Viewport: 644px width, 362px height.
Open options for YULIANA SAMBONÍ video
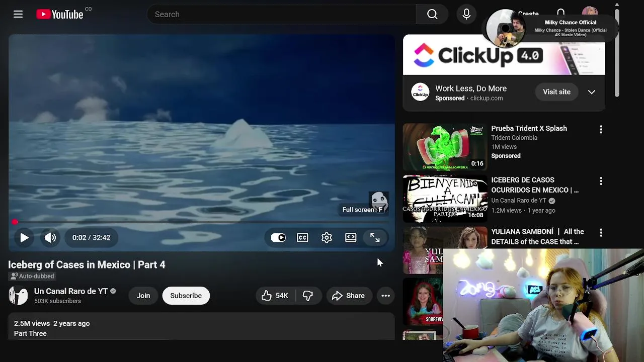[601, 233]
